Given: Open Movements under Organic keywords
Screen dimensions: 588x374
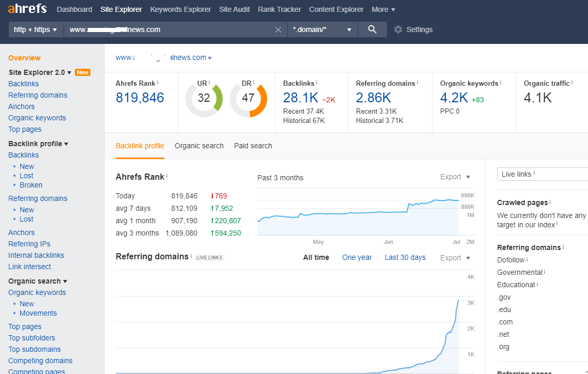Looking at the screenshot, I should 38,313.
